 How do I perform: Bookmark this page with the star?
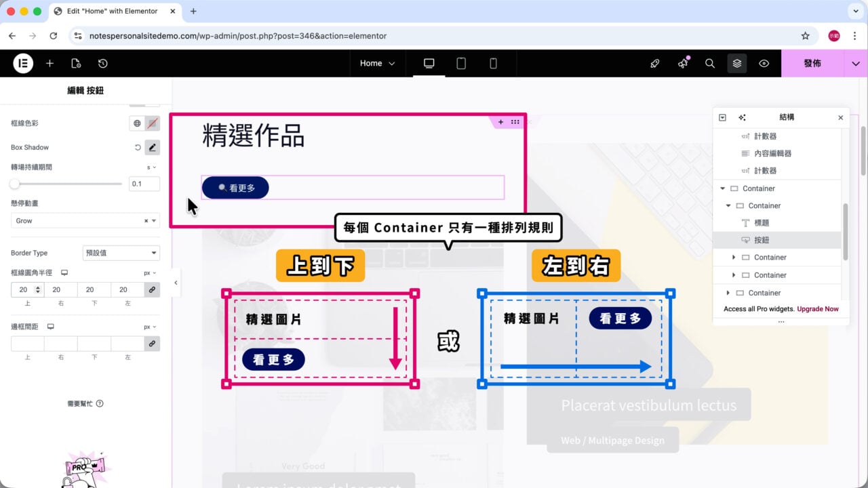pos(805,36)
